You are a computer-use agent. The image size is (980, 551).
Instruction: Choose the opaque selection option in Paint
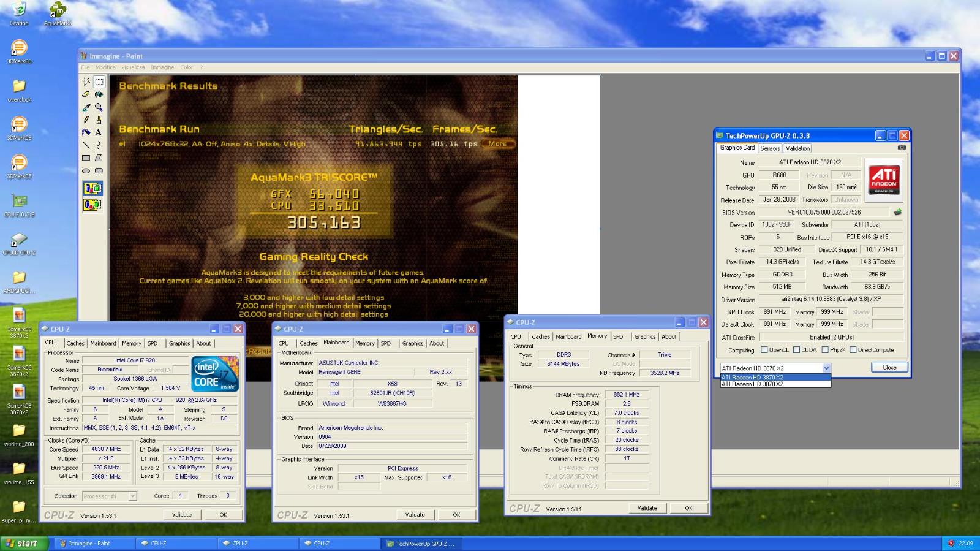(92, 188)
